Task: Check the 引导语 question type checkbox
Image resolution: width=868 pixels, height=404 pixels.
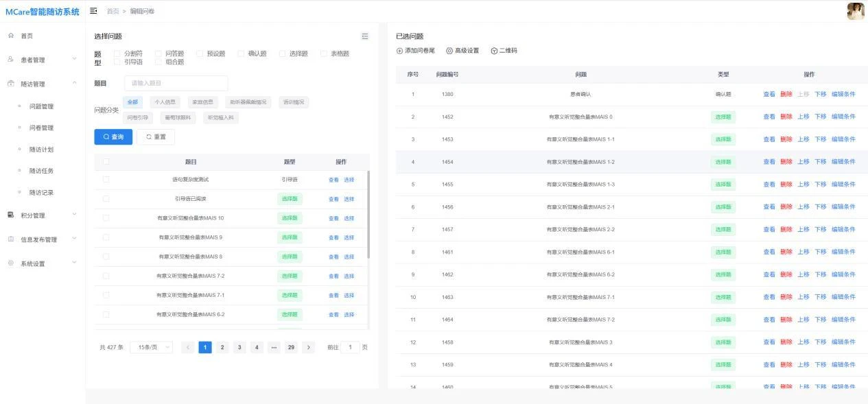Action: point(117,62)
